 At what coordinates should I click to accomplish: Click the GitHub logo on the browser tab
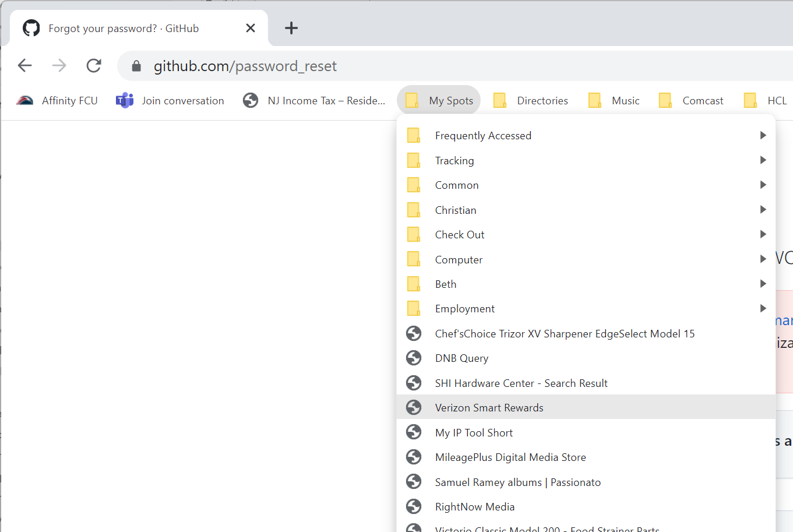(x=30, y=27)
